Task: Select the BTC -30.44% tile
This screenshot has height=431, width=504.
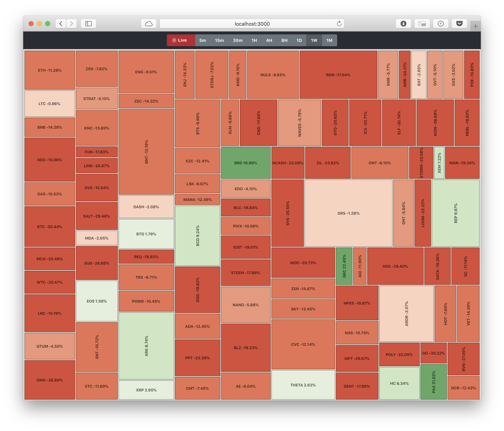Action: [x=50, y=226]
